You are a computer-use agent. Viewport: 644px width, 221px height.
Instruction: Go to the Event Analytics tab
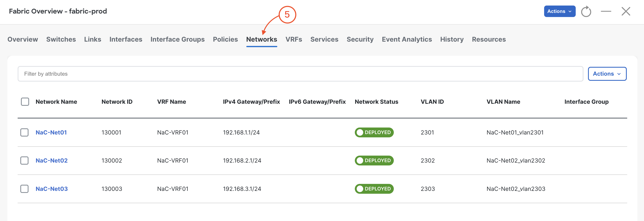click(407, 39)
